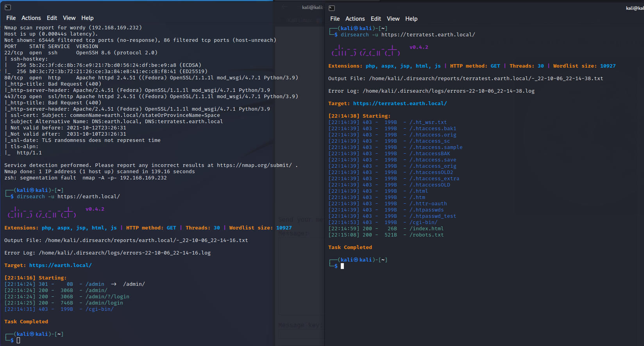The width and height of the screenshot is (644, 346).
Task: Click the /.httr-oauth result row
Action: click(x=388, y=204)
